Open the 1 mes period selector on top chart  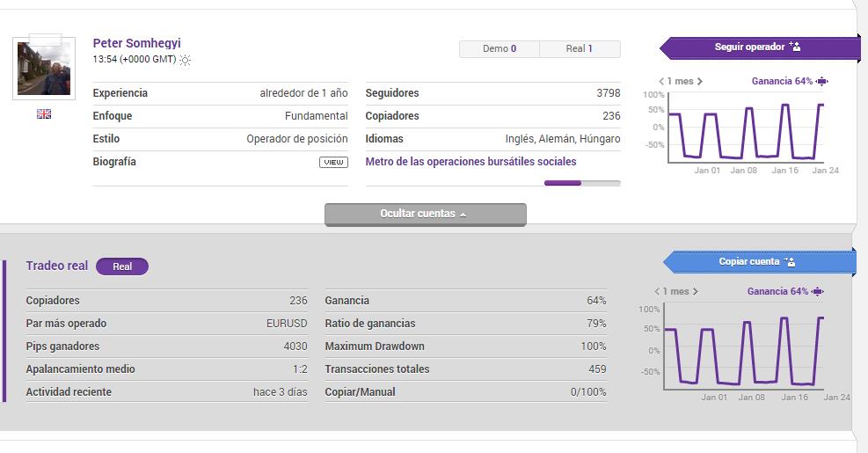coord(680,82)
